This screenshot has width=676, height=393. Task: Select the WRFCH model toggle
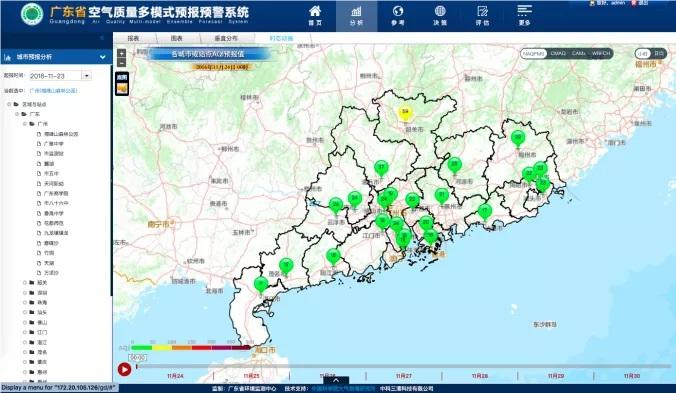click(601, 53)
